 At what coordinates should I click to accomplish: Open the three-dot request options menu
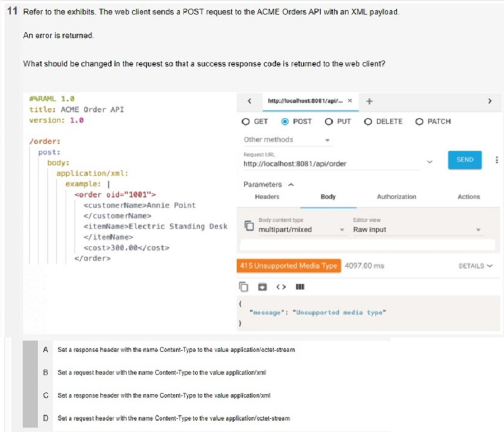496,160
